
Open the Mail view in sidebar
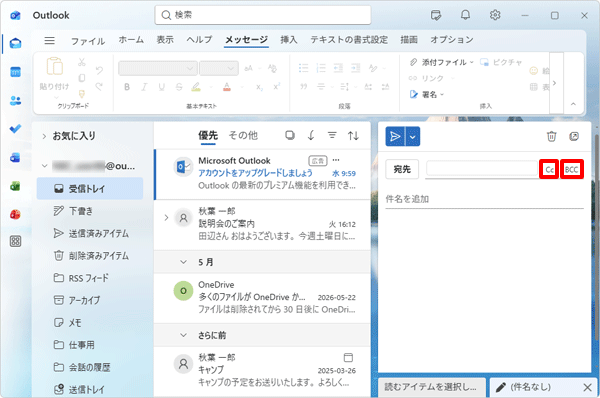[15, 43]
